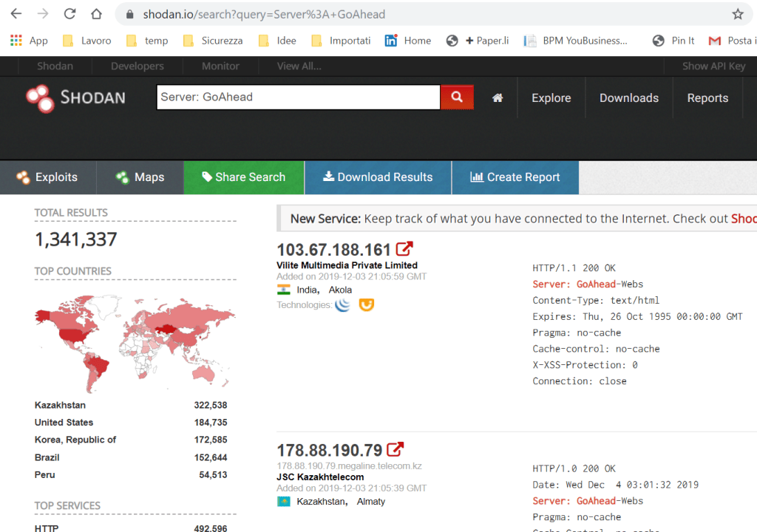Click the red search magnifier button
757x532 pixels.
[x=457, y=97]
